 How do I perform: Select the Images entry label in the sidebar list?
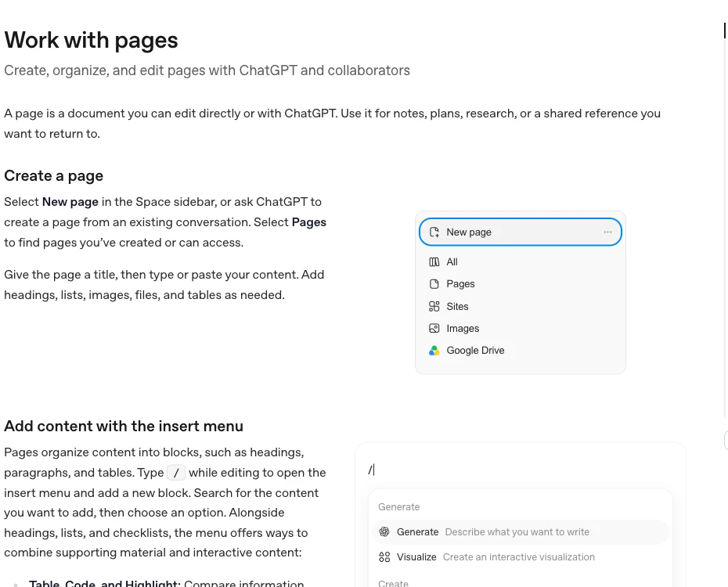click(463, 329)
